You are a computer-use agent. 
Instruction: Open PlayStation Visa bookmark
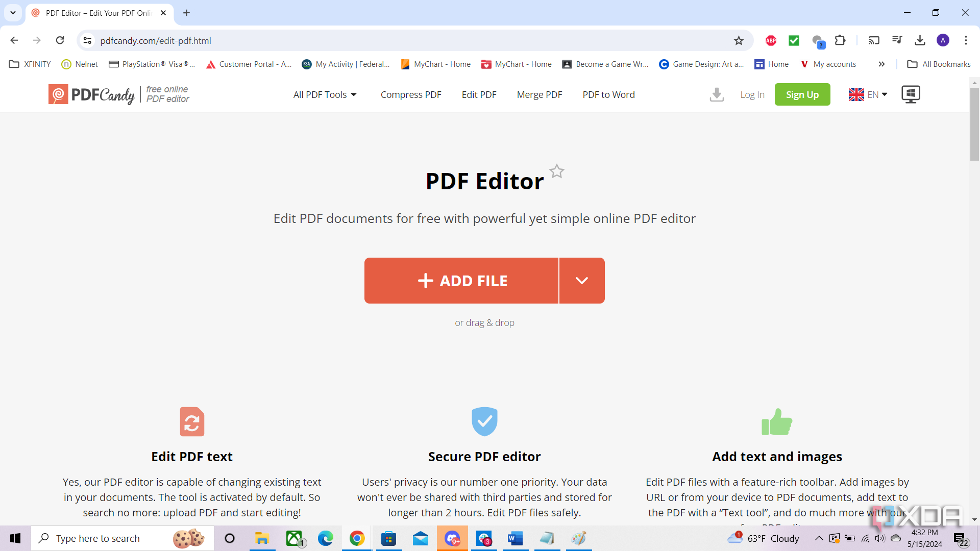tap(152, 64)
